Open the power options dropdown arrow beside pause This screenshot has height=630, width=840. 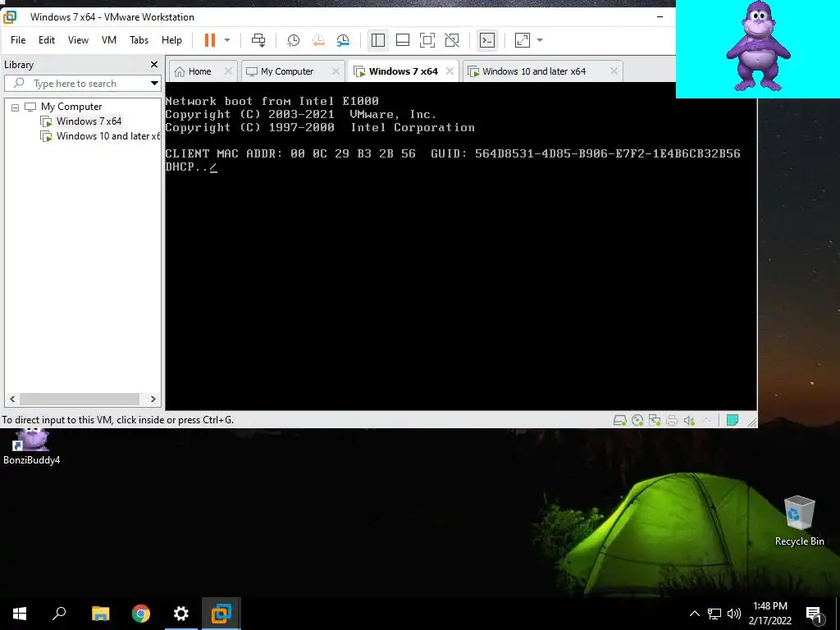tap(227, 40)
